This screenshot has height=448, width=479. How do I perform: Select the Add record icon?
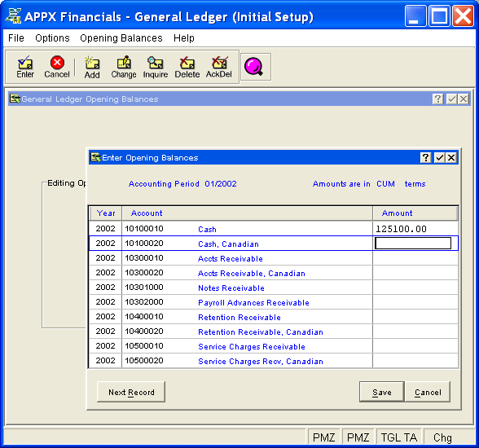click(92, 67)
